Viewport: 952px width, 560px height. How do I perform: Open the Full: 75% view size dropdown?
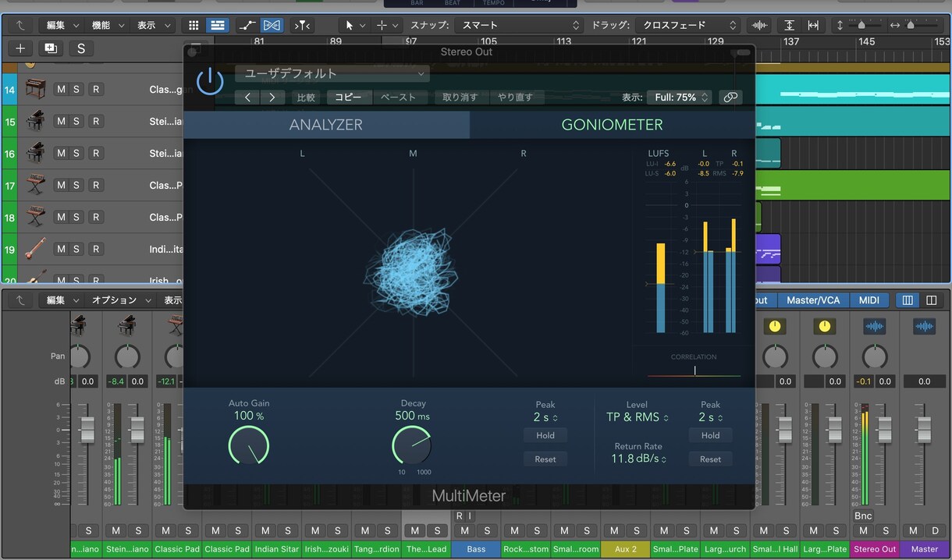(x=679, y=97)
